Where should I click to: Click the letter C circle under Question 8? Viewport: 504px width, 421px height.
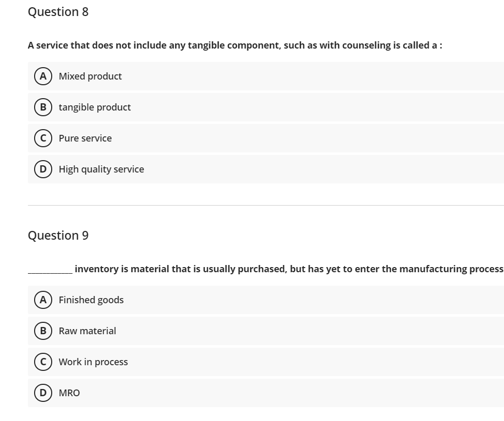(43, 138)
